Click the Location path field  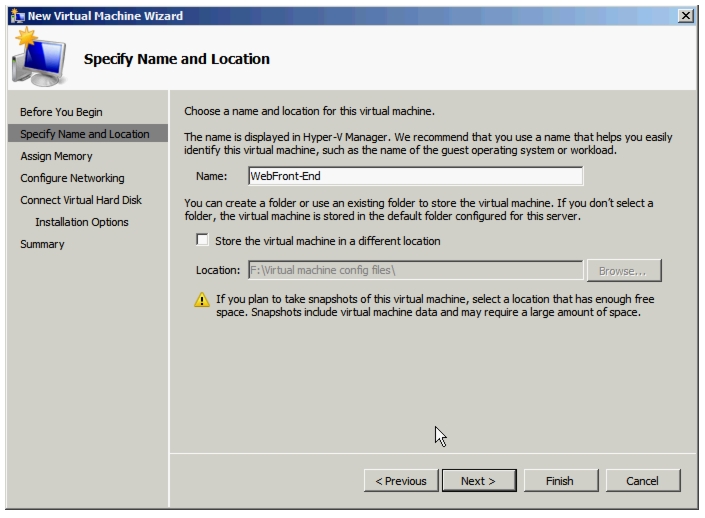coord(415,270)
